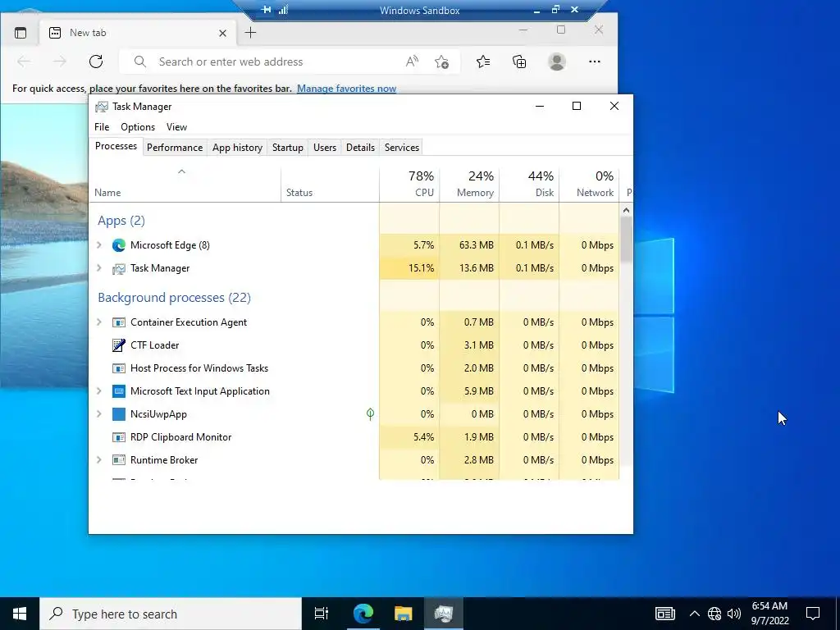Switch to the Performance tab
Viewport: 840px width, 630px height.
(x=175, y=148)
